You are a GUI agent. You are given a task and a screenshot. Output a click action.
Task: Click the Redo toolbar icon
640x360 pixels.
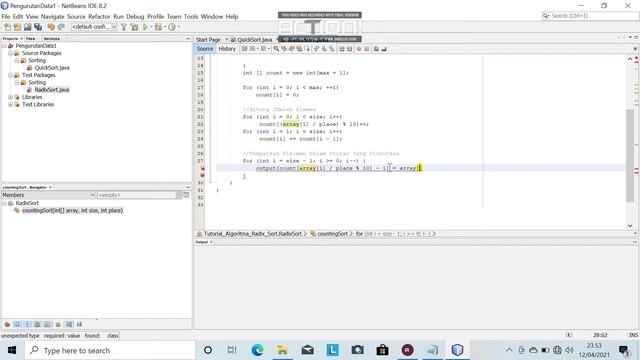click(61, 27)
